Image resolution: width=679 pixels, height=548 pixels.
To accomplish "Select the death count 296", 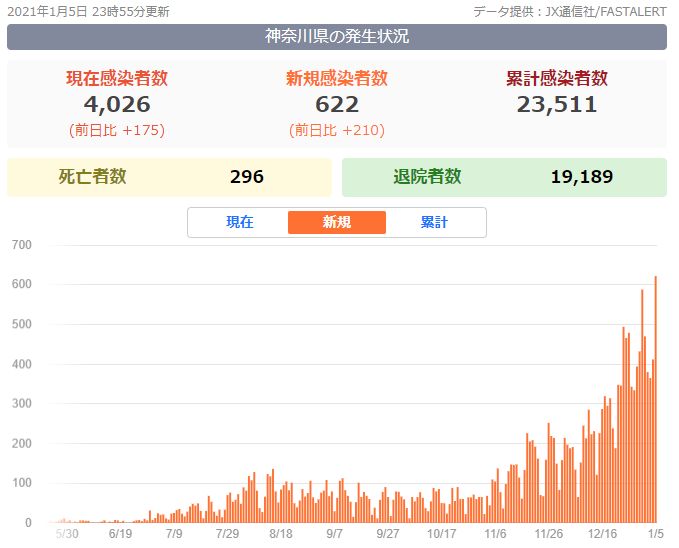I will [247, 177].
